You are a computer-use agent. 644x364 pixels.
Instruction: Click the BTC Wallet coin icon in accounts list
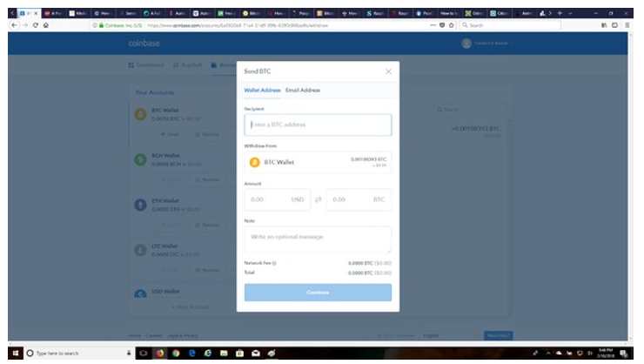140,114
